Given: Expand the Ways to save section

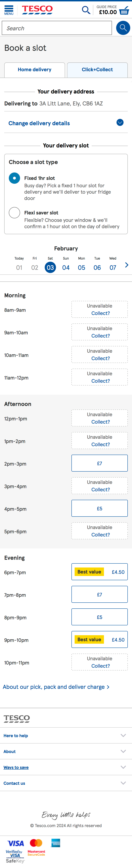Looking at the screenshot, I should tap(66, 767).
